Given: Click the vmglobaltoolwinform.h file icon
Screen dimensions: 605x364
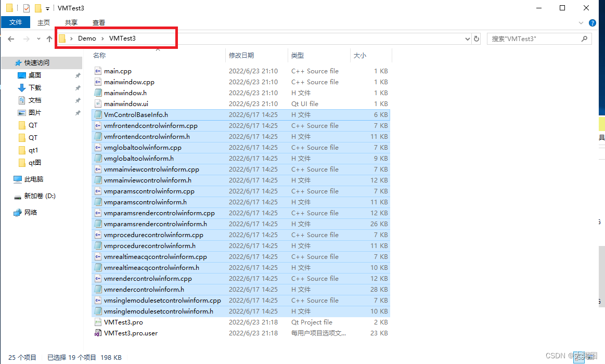Looking at the screenshot, I should (98, 159).
